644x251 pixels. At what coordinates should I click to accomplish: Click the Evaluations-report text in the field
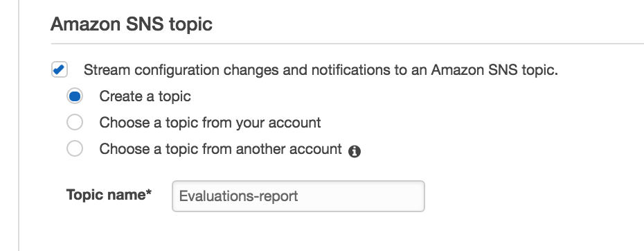tap(239, 196)
